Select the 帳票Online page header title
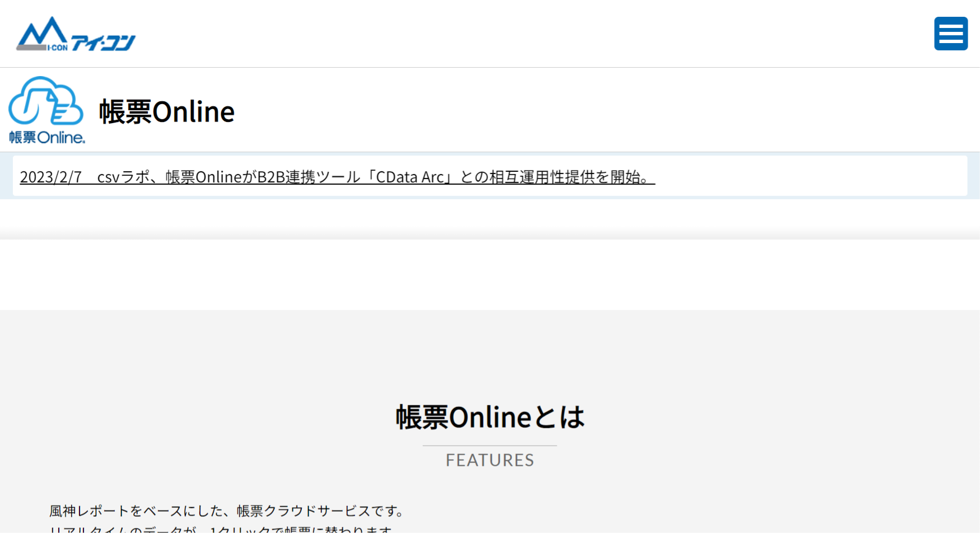The height and width of the screenshot is (533, 980). pos(166,111)
